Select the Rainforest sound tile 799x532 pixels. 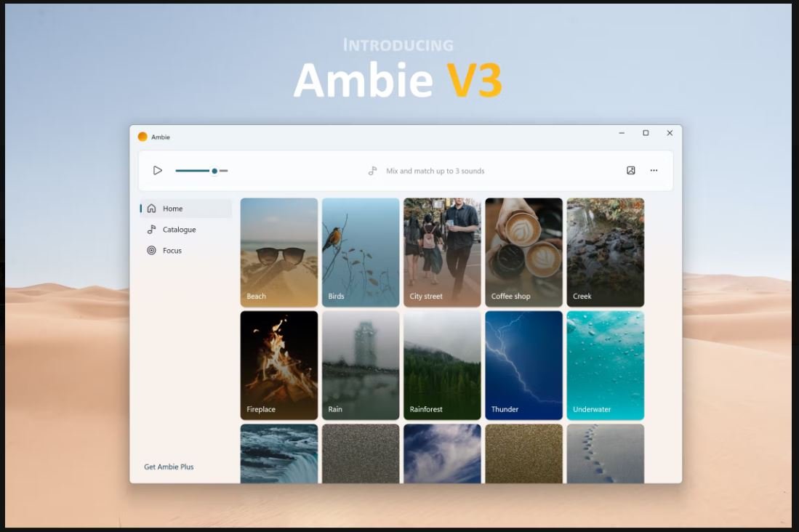442,366
